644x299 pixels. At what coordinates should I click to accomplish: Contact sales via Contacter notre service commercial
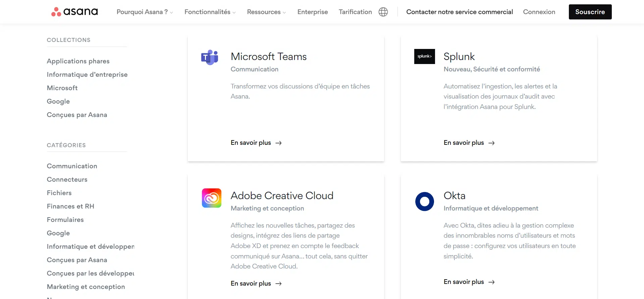point(459,12)
